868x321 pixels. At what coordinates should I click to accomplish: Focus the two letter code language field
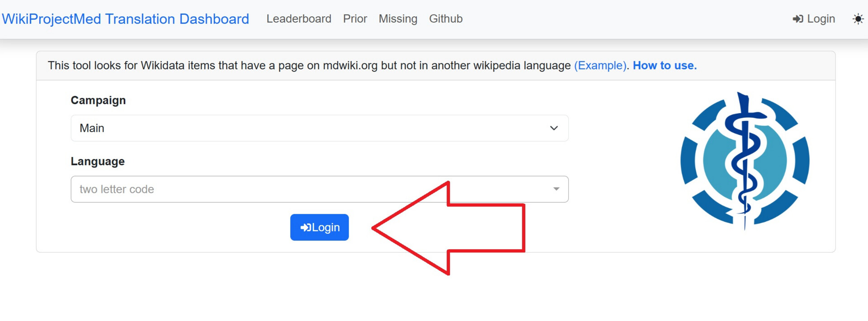click(320, 189)
